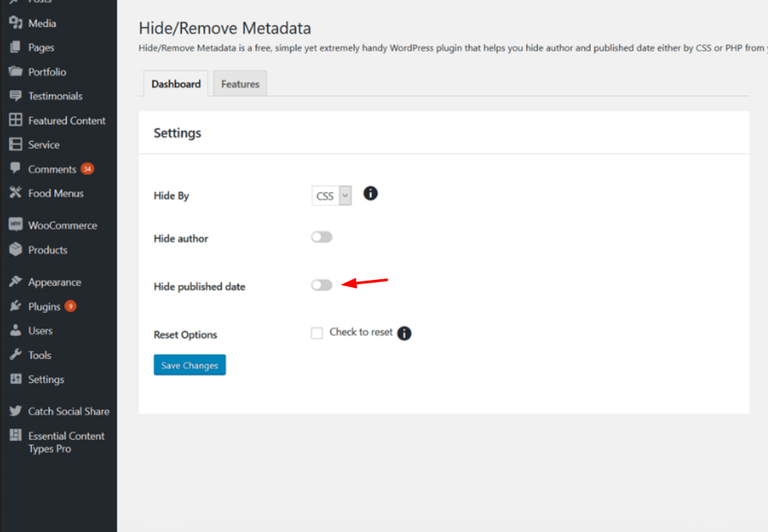The image size is (768, 532).
Task: Open Plugins menu label
Action: pyautogui.click(x=44, y=307)
